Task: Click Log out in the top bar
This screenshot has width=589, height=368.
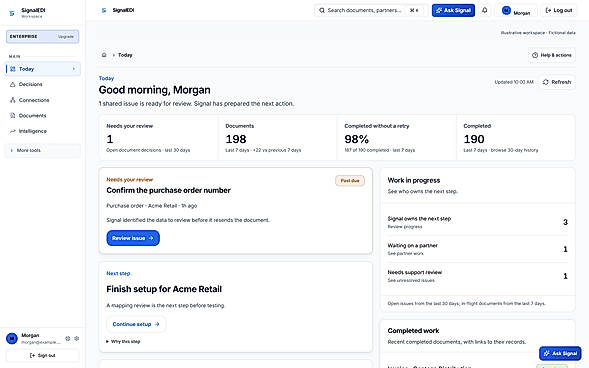Action: pyautogui.click(x=559, y=10)
